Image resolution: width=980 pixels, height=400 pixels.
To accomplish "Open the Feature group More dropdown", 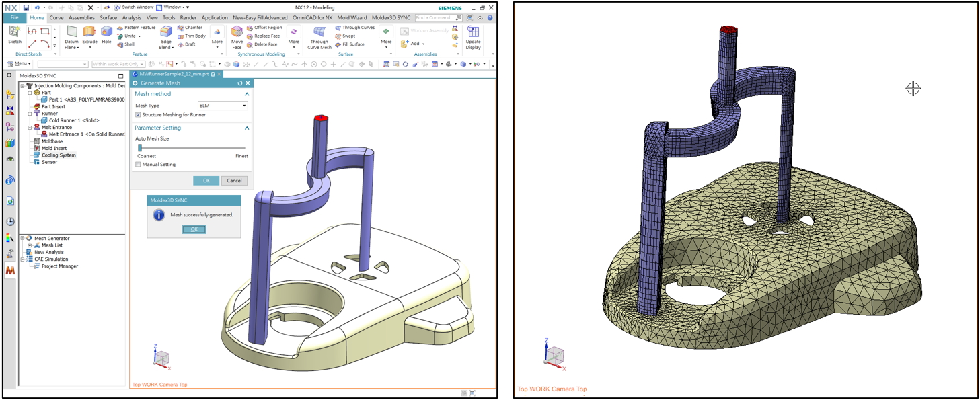I will click(x=217, y=36).
